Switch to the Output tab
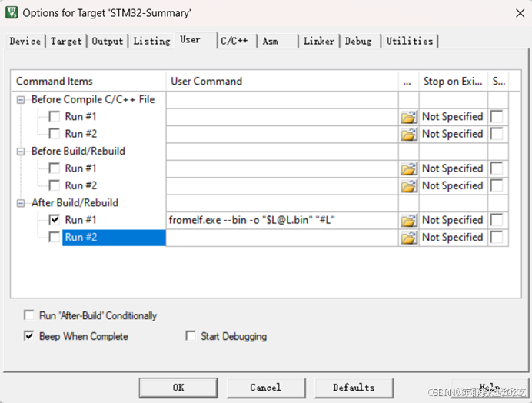The image size is (532, 403). pyautogui.click(x=107, y=41)
